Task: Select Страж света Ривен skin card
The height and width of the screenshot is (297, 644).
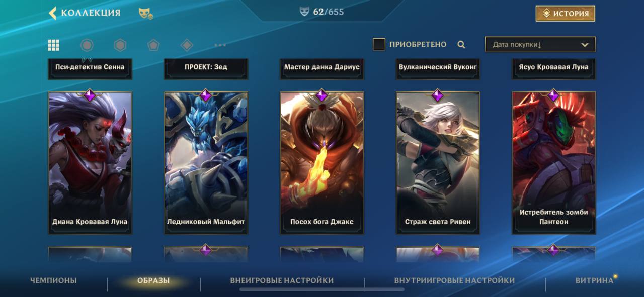Action: (438, 163)
